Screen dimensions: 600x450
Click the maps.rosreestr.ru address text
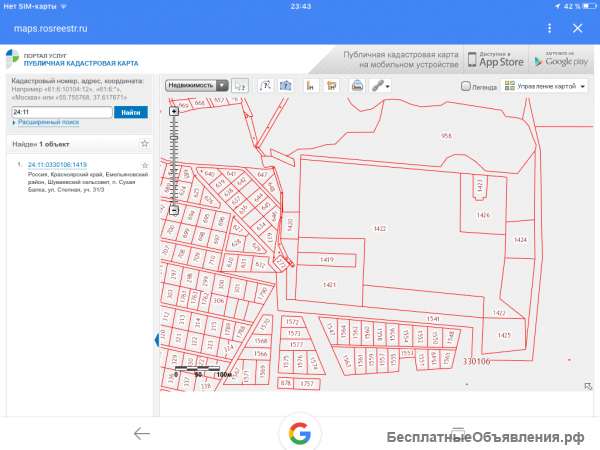tap(51, 29)
